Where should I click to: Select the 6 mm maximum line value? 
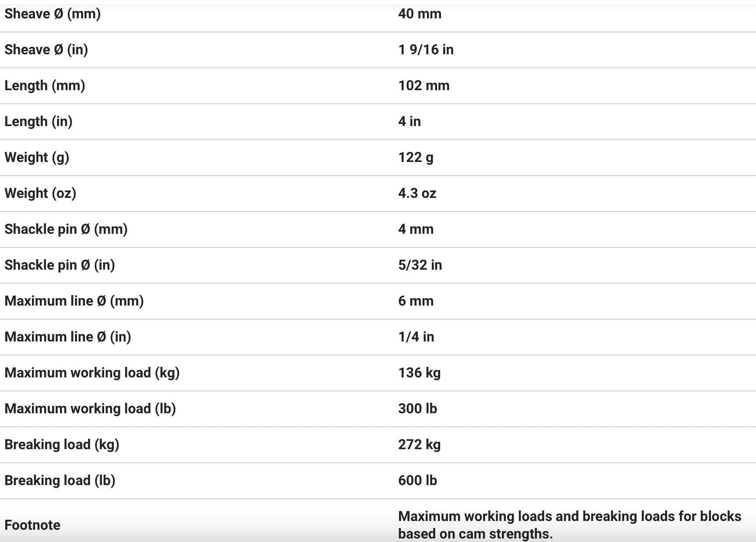416,301
